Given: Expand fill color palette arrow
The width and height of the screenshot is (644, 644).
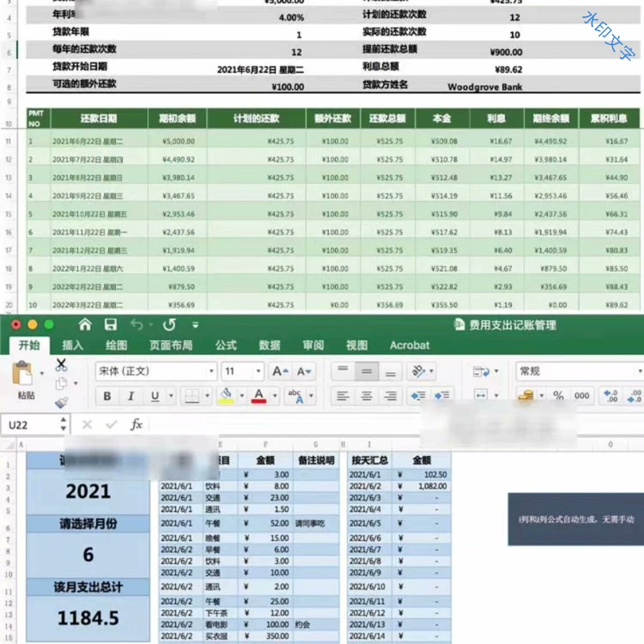Looking at the screenshot, I should [x=241, y=396].
